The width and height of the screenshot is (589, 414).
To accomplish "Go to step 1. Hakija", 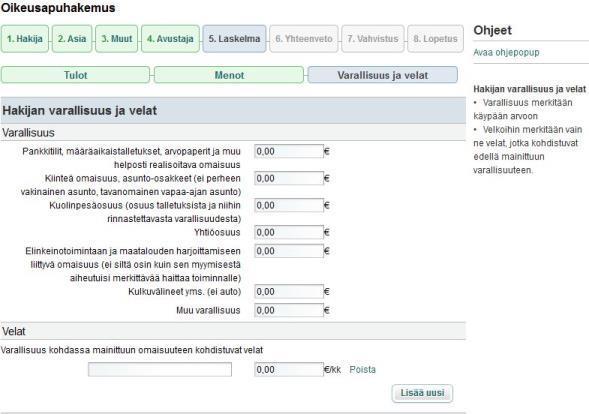I will (25, 39).
